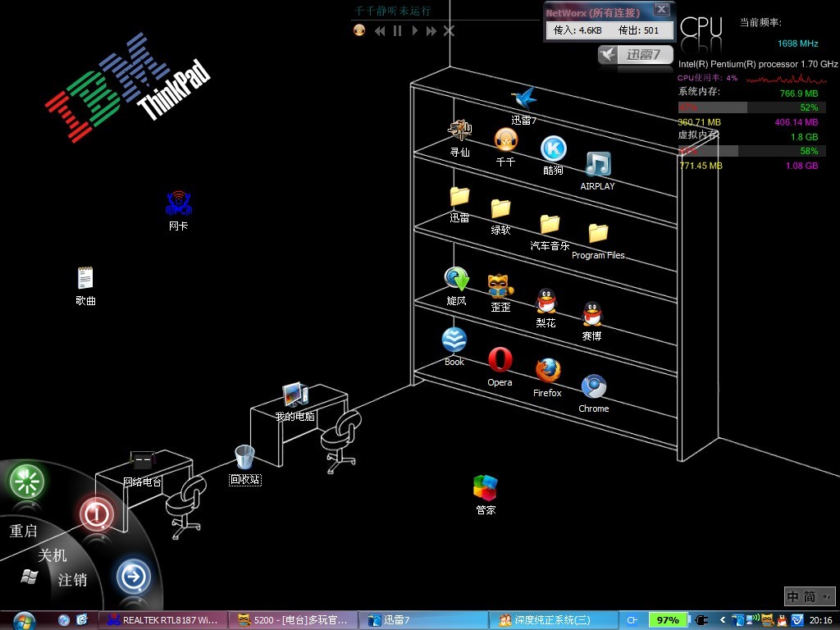Start playback with the play button in the 千千静听 widget

pos(414,31)
